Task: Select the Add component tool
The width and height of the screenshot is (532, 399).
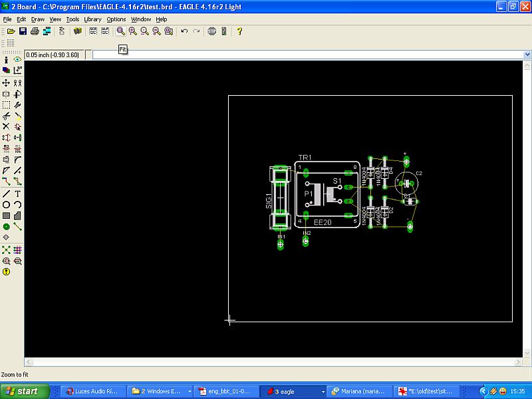Action: pos(18,127)
